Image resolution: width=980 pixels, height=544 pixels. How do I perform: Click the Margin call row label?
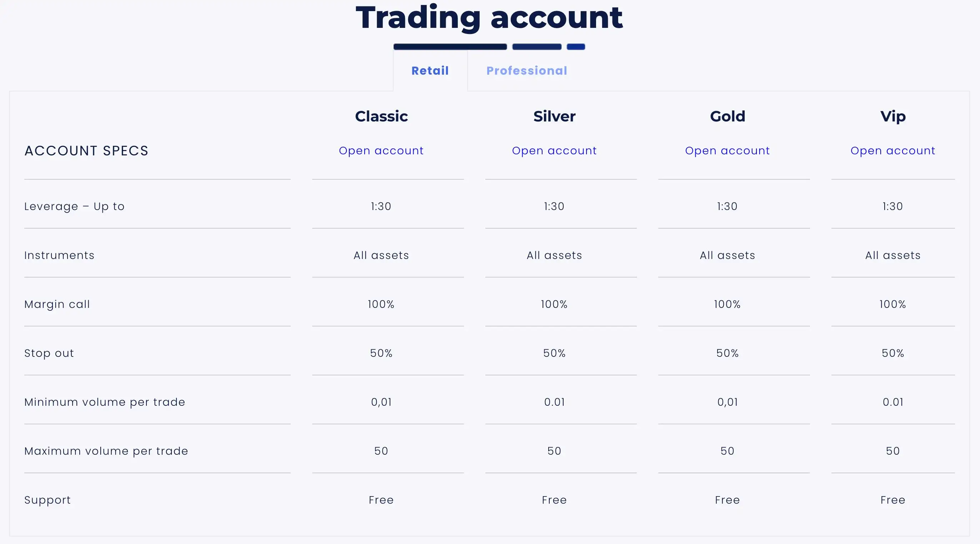click(57, 304)
